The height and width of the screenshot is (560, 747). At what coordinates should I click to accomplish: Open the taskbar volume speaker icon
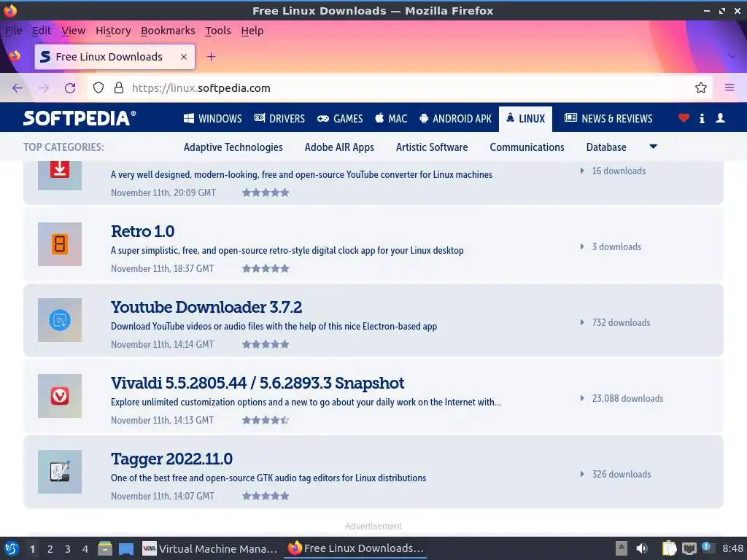pyautogui.click(x=642, y=548)
